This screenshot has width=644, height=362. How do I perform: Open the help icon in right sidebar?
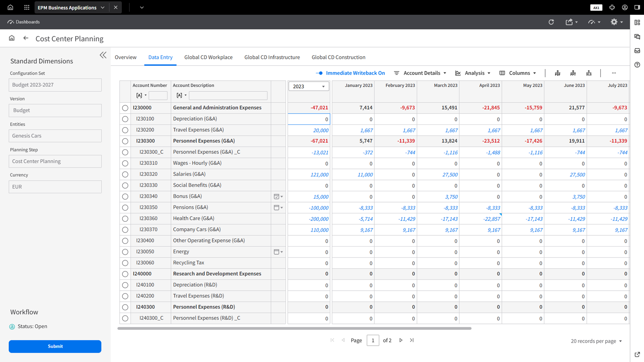pyautogui.click(x=637, y=65)
